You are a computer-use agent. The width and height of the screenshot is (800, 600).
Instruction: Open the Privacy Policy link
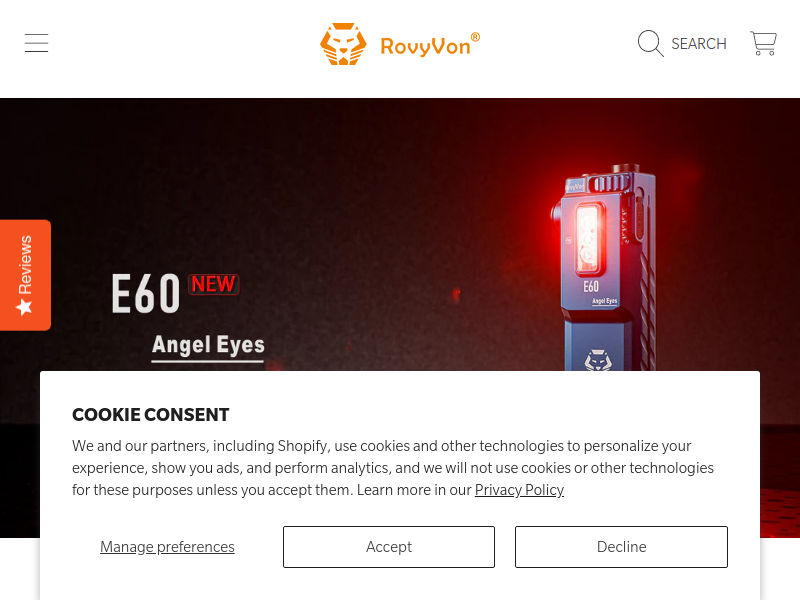pos(519,490)
